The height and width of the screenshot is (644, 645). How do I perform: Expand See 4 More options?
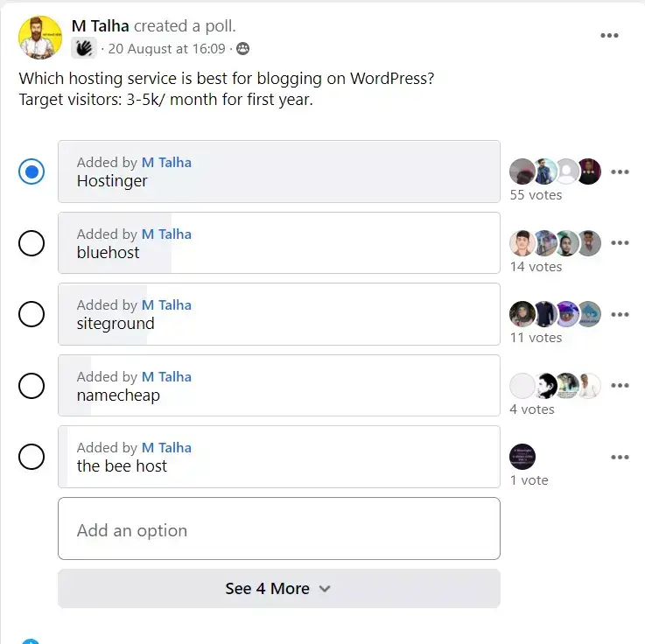tap(278, 589)
